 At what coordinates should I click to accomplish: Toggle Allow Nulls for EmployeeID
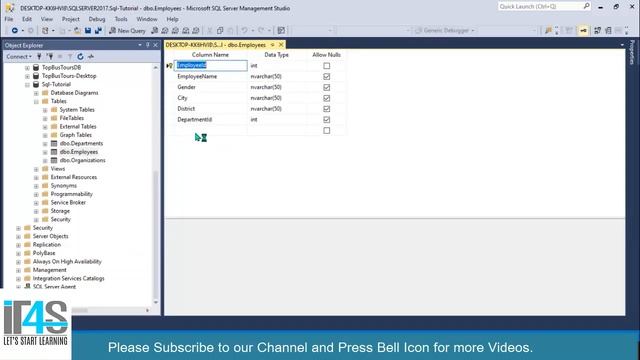[327, 66]
